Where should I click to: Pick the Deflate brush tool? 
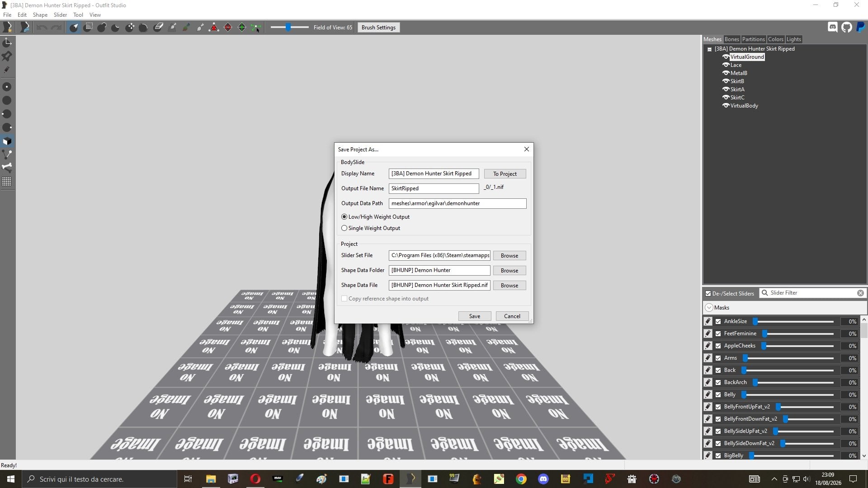point(116,28)
